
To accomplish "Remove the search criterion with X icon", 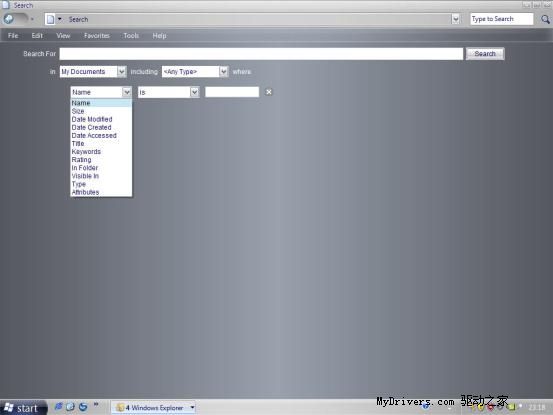I will click(269, 92).
